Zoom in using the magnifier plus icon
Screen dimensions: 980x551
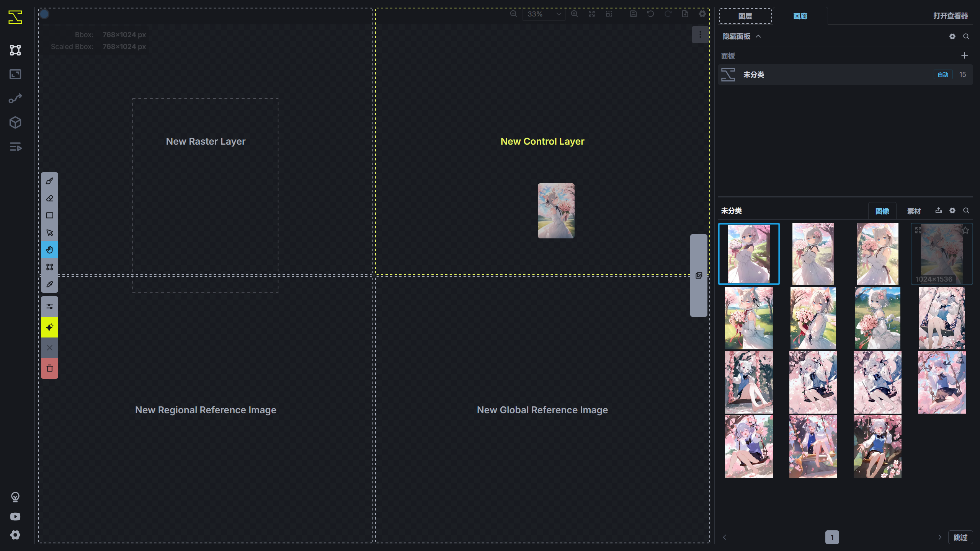[574, 14]
